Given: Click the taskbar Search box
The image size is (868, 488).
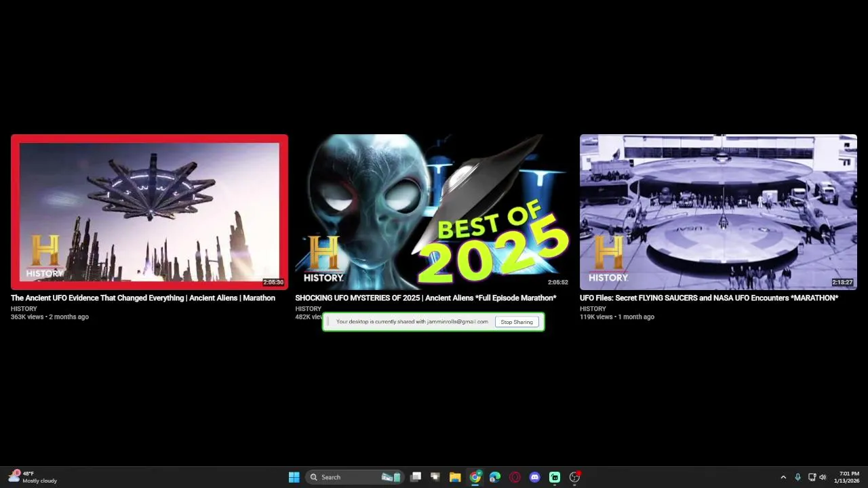Looking at the screenshot, I should point(355,477).
